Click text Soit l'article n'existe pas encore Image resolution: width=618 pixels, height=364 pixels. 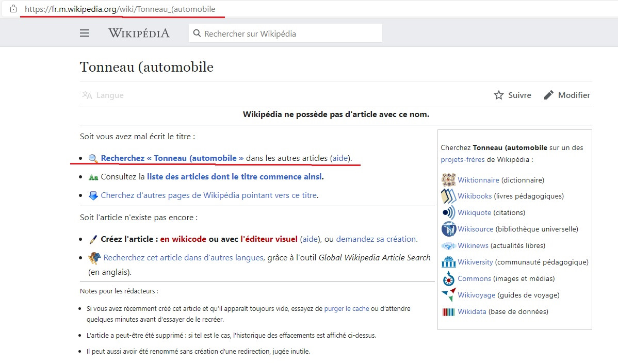[139, 218]
